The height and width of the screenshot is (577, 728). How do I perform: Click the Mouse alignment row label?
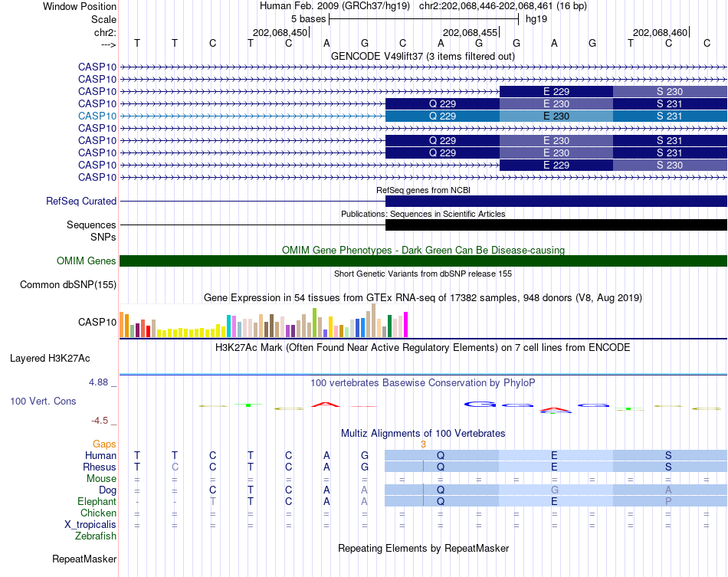(101, 479)
